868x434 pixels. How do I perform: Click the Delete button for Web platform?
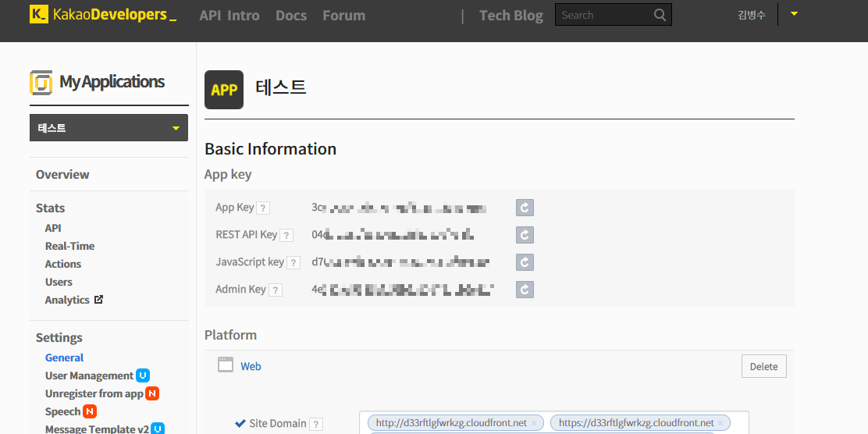coord(764,366)
